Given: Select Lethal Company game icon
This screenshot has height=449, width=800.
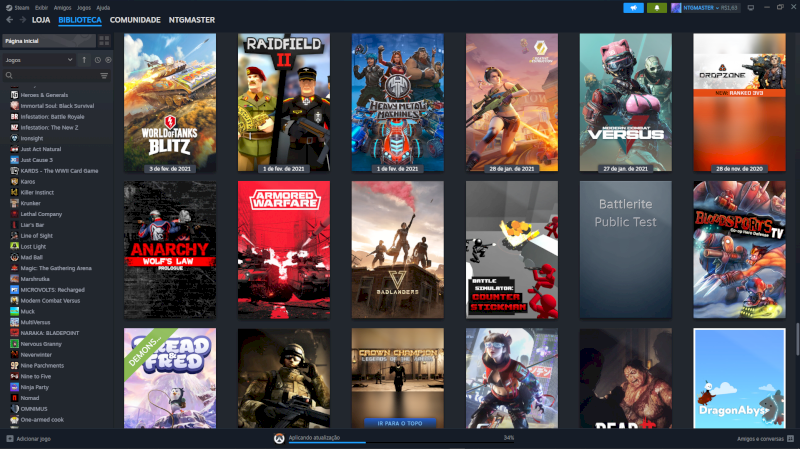Looking at the screenshot, I should [14, 214].
